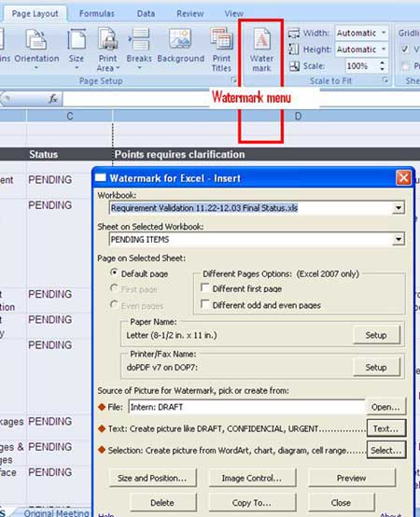Viewport: 420px width, 517px height.
Task: Click the Delete button
Action: [x=162, y=502]
